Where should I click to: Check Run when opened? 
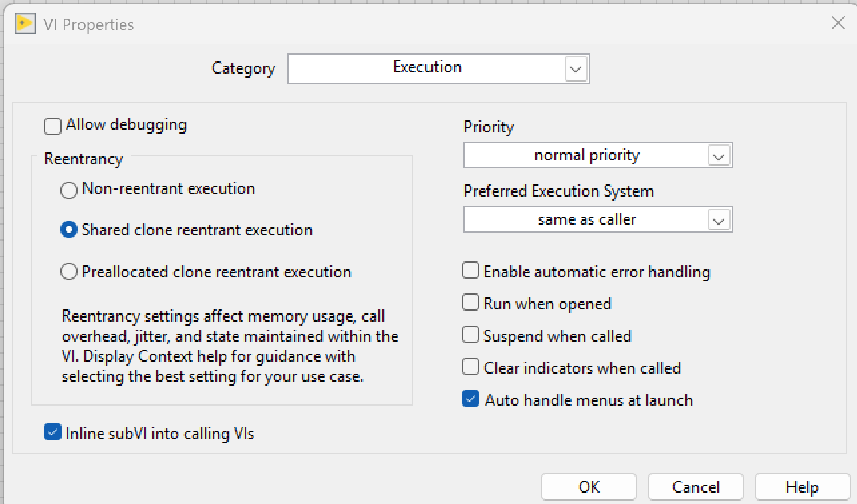pos(471,302)
